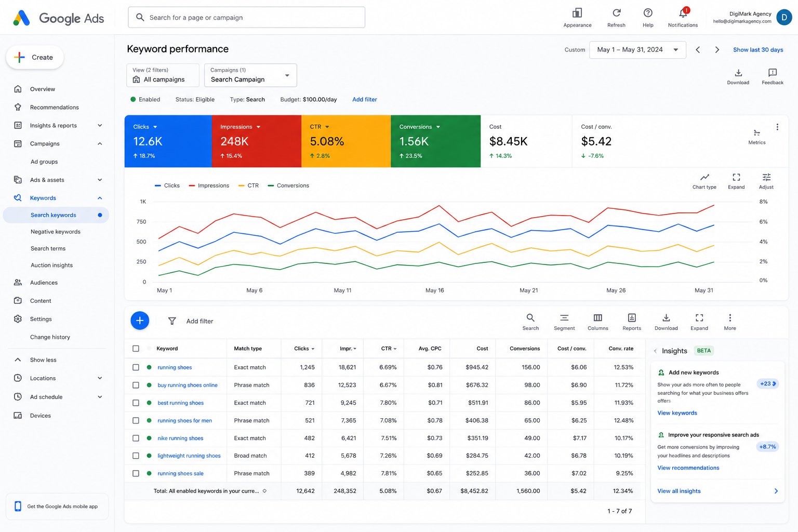Viewport: 798px width, 532px height.
Task: Expand the keywords table
Action: click(x=699, y=317)
